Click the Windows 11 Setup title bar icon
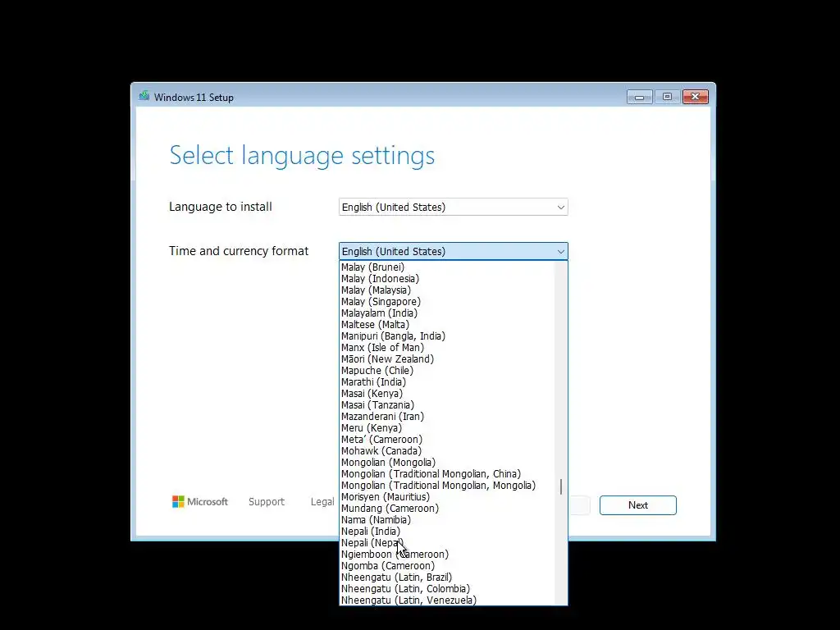Screen dimensions: 840x630 click(144, 97)
